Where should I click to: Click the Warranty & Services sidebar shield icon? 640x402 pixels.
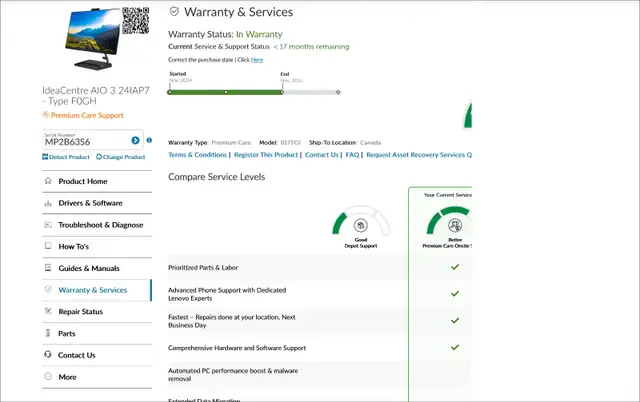point(48,289)
